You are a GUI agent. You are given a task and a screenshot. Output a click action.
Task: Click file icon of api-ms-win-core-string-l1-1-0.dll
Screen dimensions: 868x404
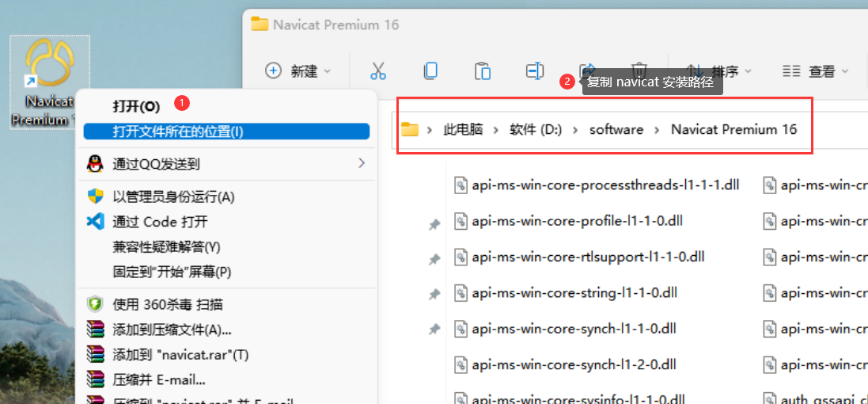461,292
